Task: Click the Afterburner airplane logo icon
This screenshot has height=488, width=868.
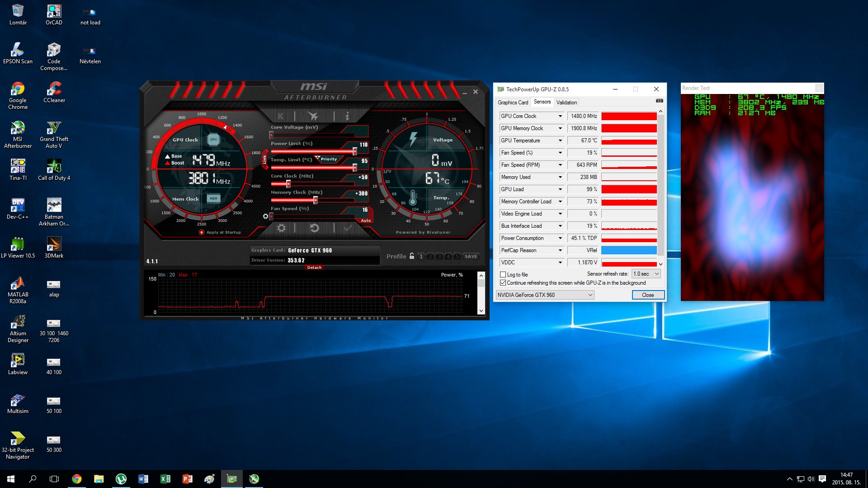Action: (x=313, y=116)
